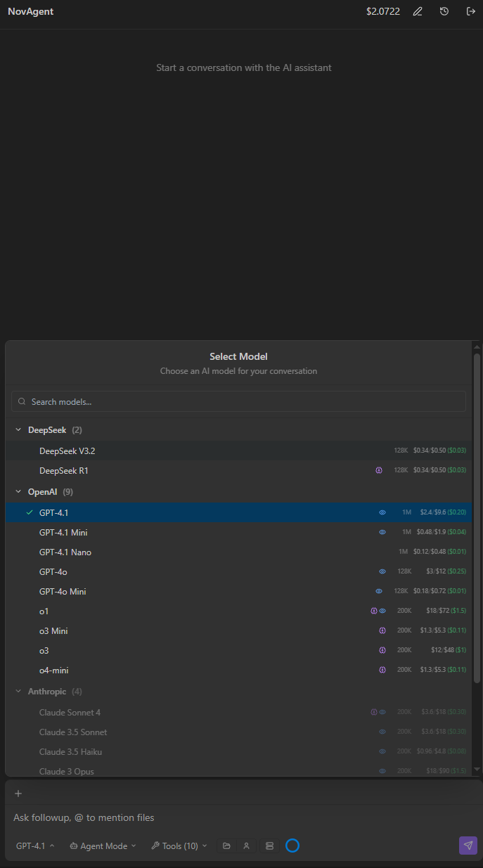Viewport: 483px width, 868px height.
Task: Click the vision eye icon on GPT-4o Mini
Action: tap(379, 591)
